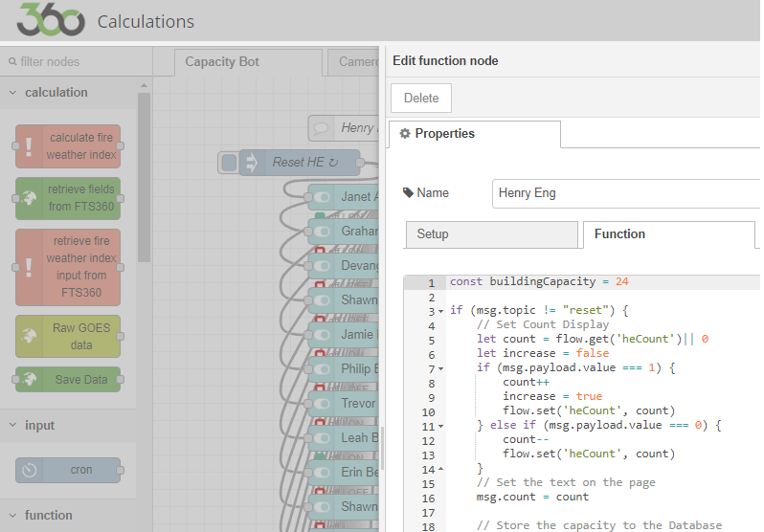Click the globe icon on Raw GOES data node

tap(29, 336)
